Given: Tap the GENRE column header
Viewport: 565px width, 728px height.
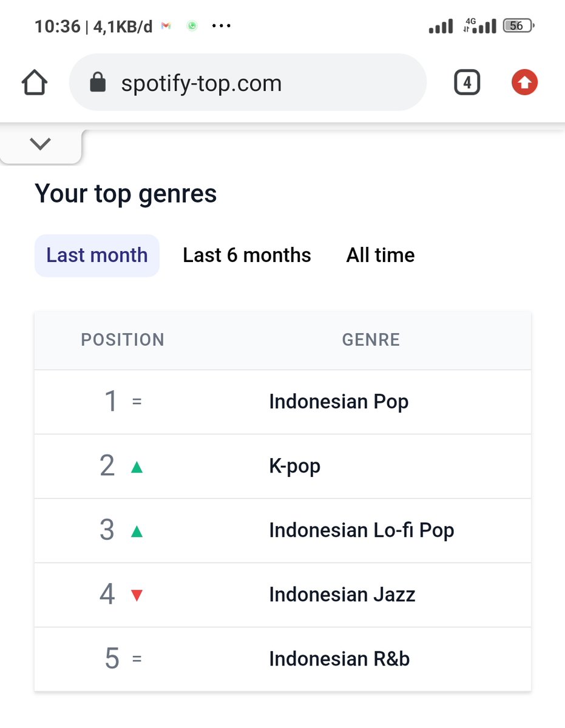Looking at the screenshot, I should (371, 340).
